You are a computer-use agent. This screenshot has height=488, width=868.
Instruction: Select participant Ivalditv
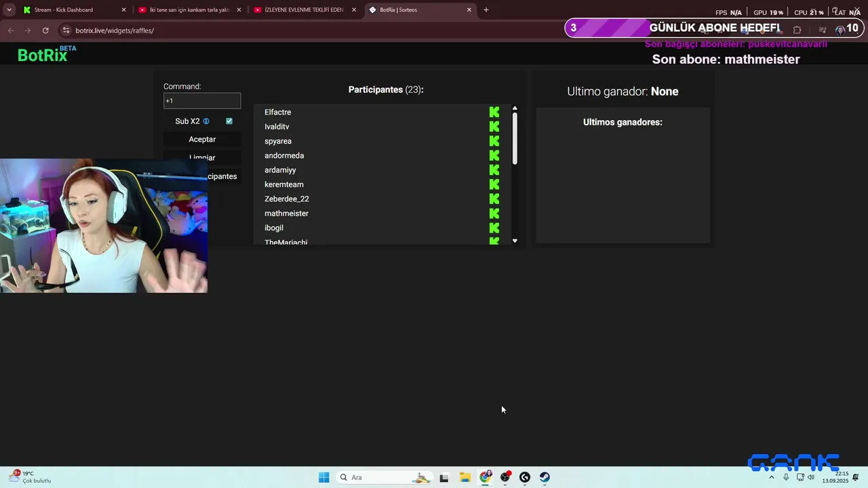click(277, 127)
